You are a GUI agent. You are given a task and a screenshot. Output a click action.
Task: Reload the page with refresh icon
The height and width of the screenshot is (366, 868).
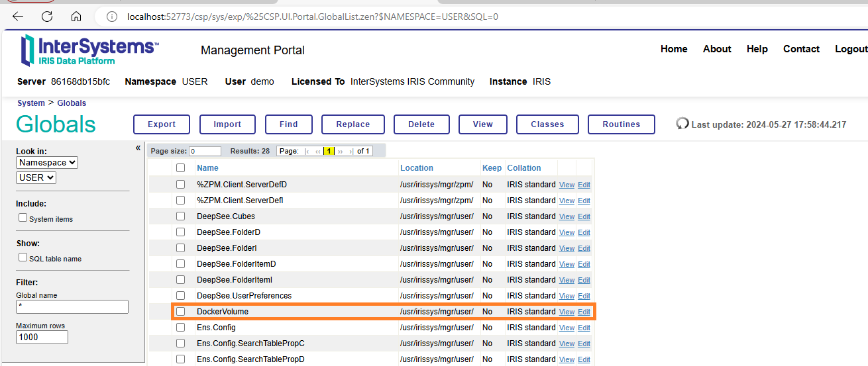(47, 17)
